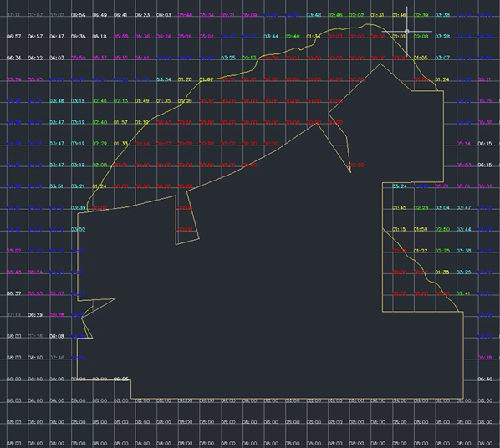This screenshot has width=500, height=448.
Task: Click the yellow 01:05 label
Action: coord(421,58)
